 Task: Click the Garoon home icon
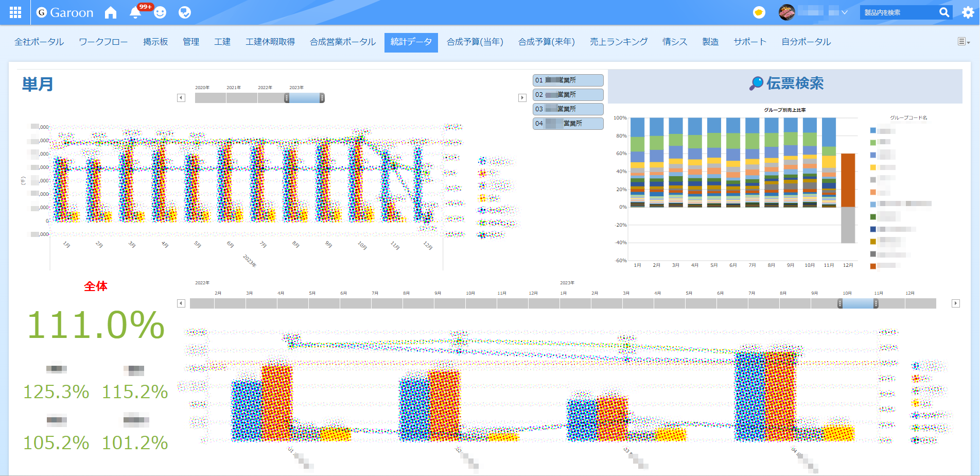coord(111,12)
